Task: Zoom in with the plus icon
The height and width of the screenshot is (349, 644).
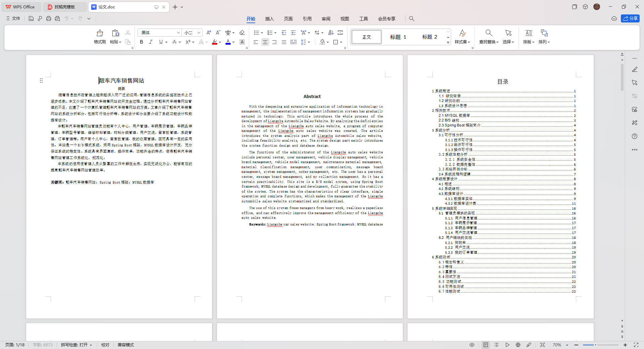Action: point(625,345)
